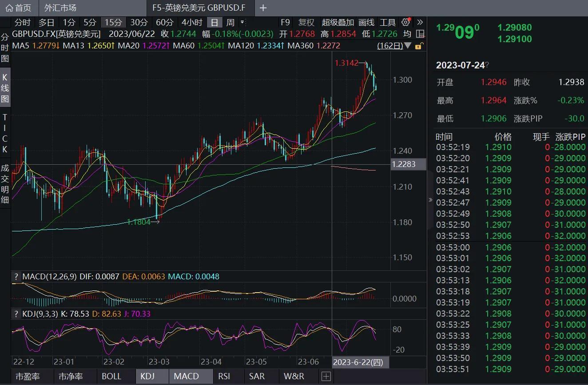Image resolution: width=588 pixels, height=385 pixels.
Task: Click the MACD help question mark
Action: point(16,277)
